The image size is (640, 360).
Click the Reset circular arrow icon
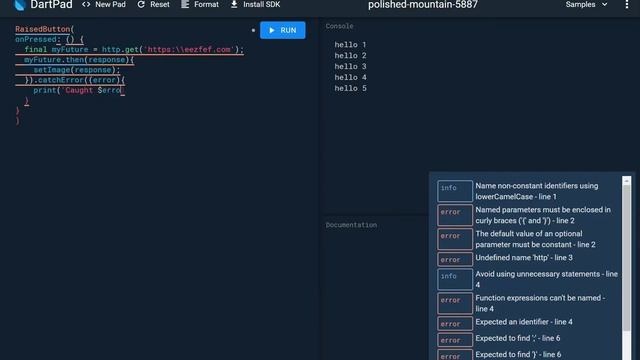point(141,4)
